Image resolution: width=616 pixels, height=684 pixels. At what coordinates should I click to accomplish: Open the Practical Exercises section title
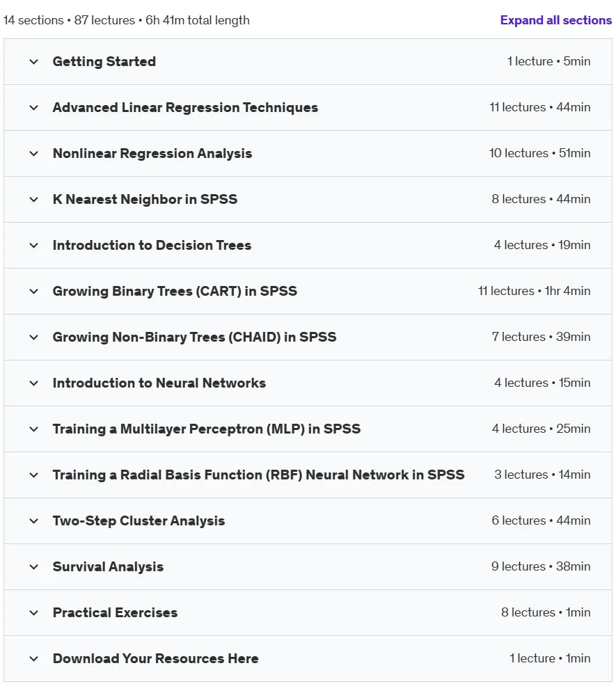click(115, 612)
